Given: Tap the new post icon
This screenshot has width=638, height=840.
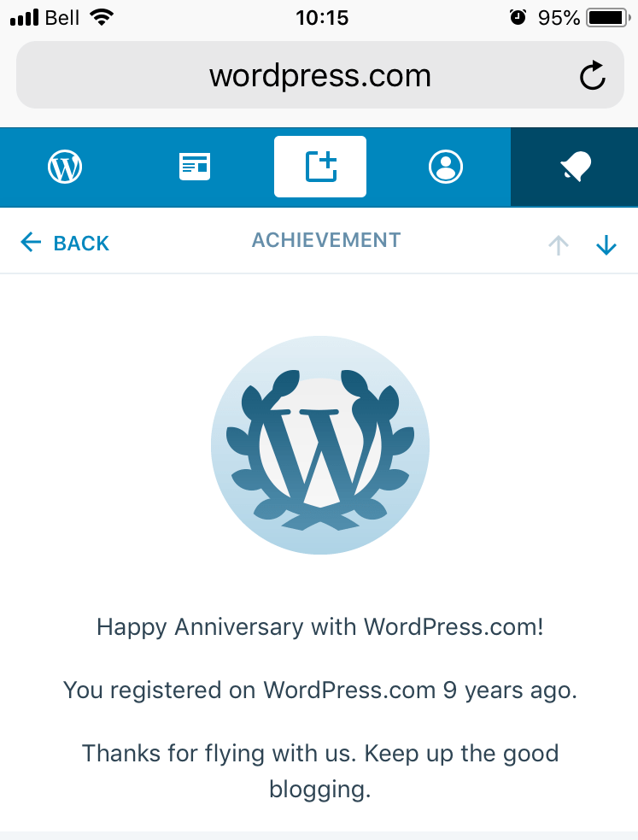Looking at the screenshot, I should [320, 167].
